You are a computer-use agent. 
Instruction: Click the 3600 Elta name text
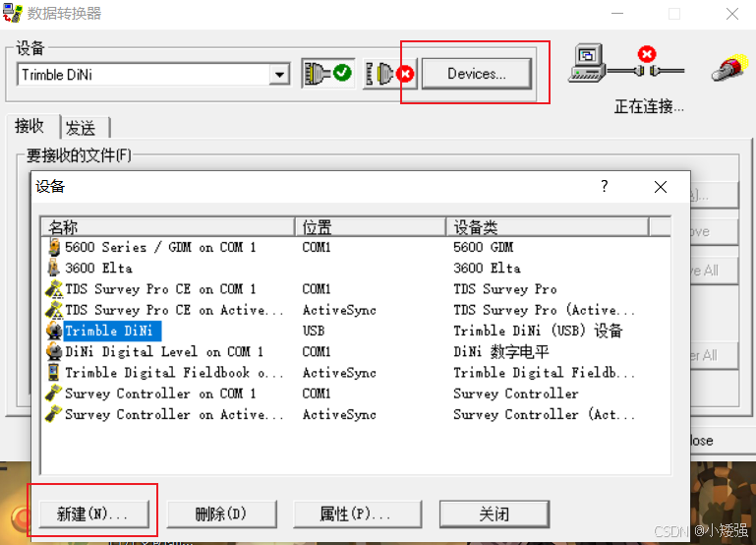click(98, 269)
